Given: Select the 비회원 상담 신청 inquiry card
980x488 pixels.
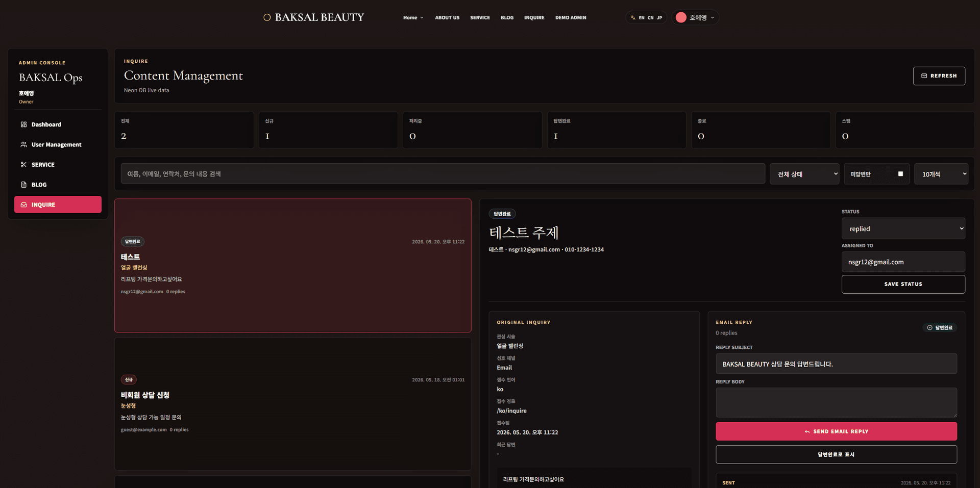Looking at the screenshot, I should (292, 404).
